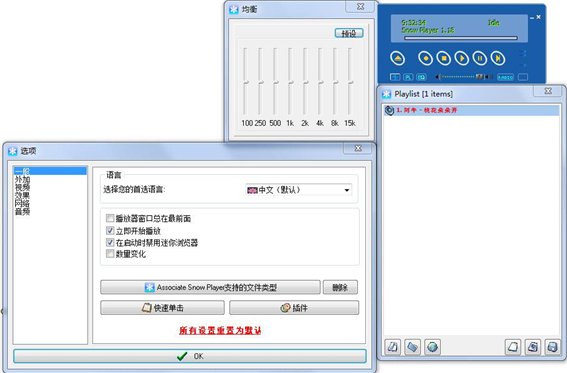Start playback with the play button

pos(461,58)
